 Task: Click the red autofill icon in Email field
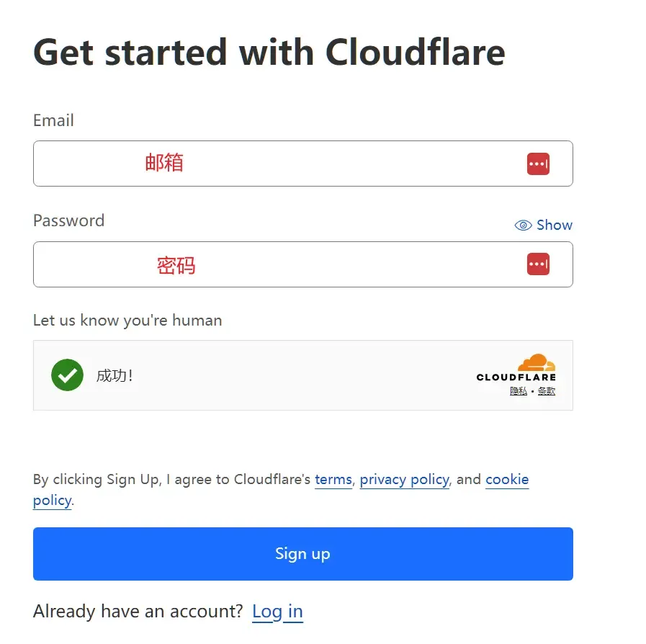tap(538, 164)
